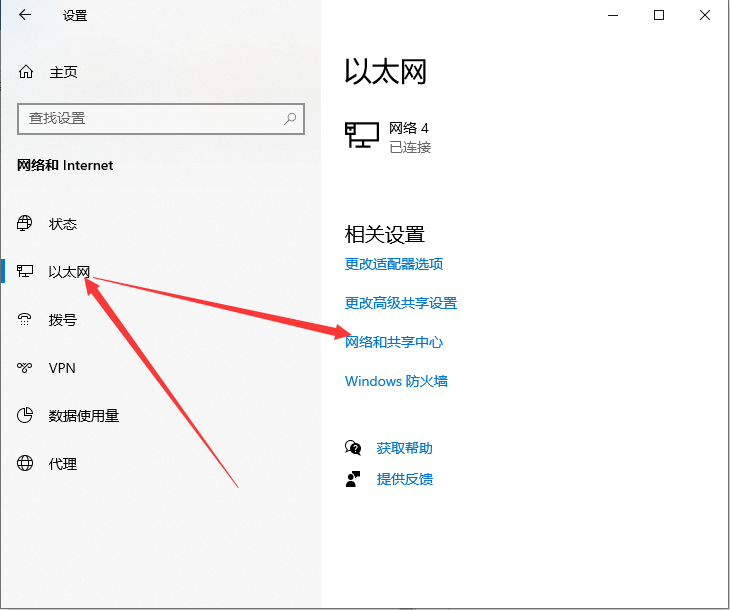Click the Ethernet monitor icon in sidebar

pos(26,272)
